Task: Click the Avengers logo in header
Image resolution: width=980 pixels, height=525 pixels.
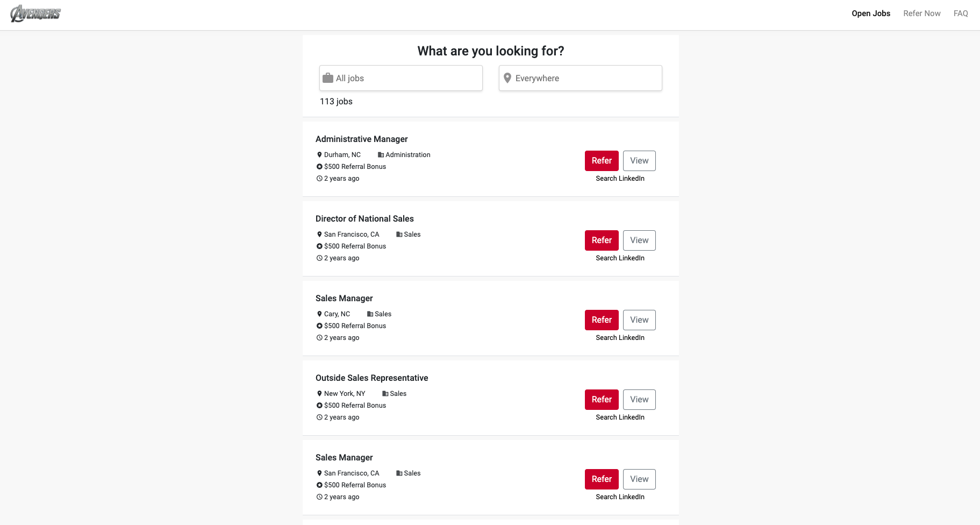Action: pyautogui.click(x=35, y=13)
